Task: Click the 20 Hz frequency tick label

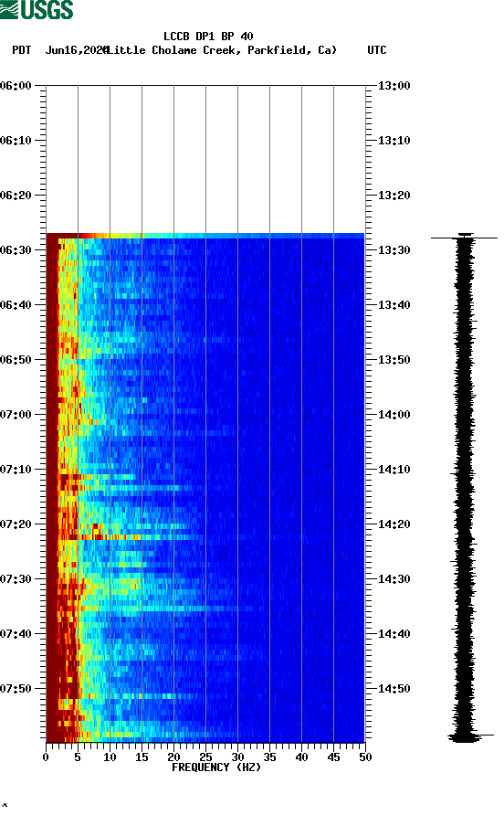Action: pyautogui.click(x=173, y=757)
